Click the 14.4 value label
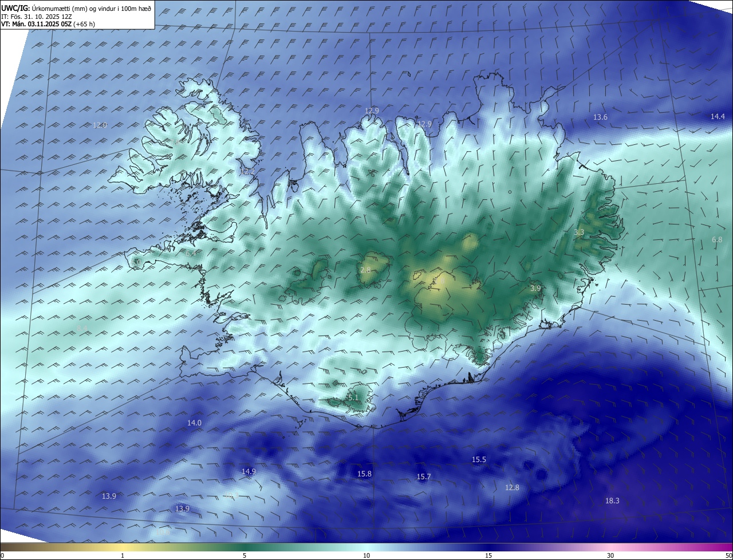The width and height of the screenshot is (733, 560). point(718,116)
